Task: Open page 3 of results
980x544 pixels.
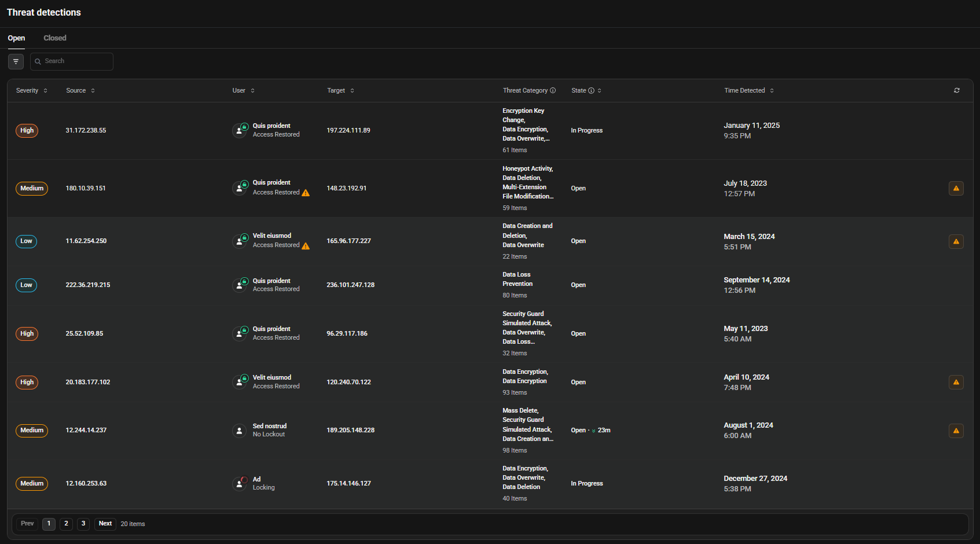Action: coord(83,524)
